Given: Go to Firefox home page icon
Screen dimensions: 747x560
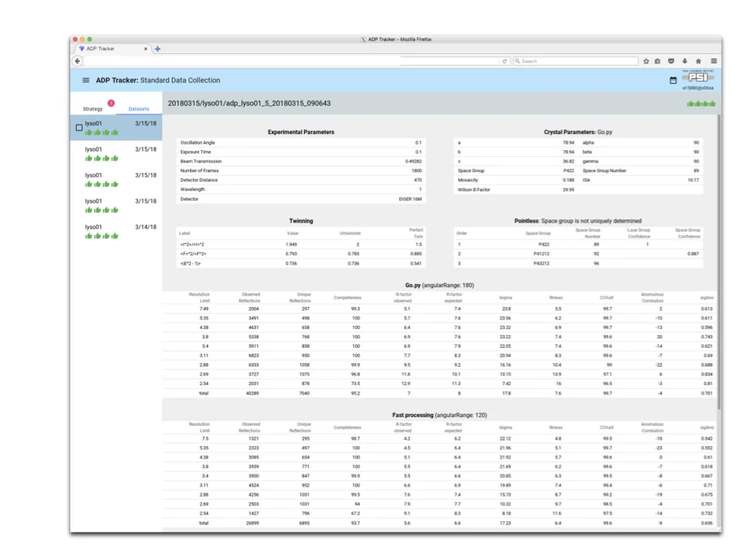Looking at the screenshot, I should (x=698, y=61).
